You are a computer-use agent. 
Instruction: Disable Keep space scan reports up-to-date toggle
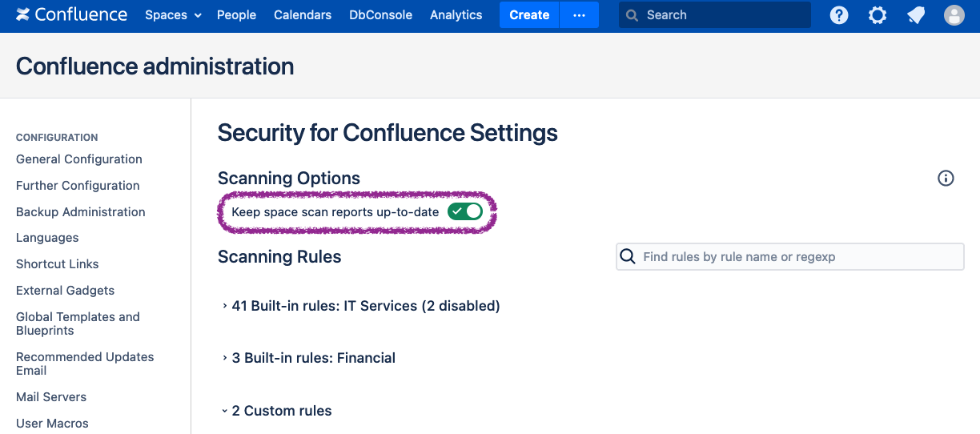click(465, 212)
